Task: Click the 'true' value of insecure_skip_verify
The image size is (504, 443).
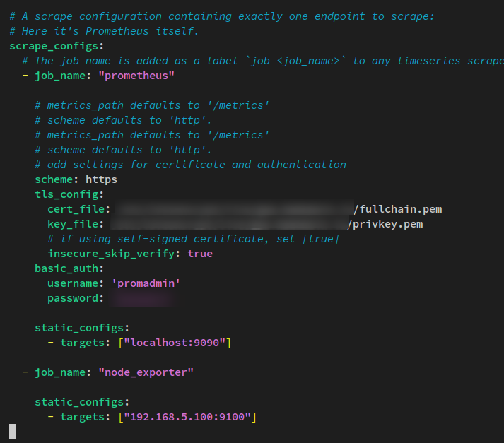Action: [200, 254]
